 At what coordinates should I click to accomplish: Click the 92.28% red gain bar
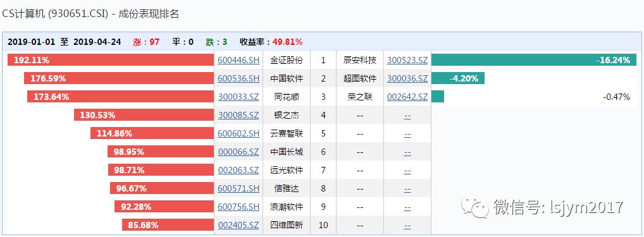[x=164, y=207]
